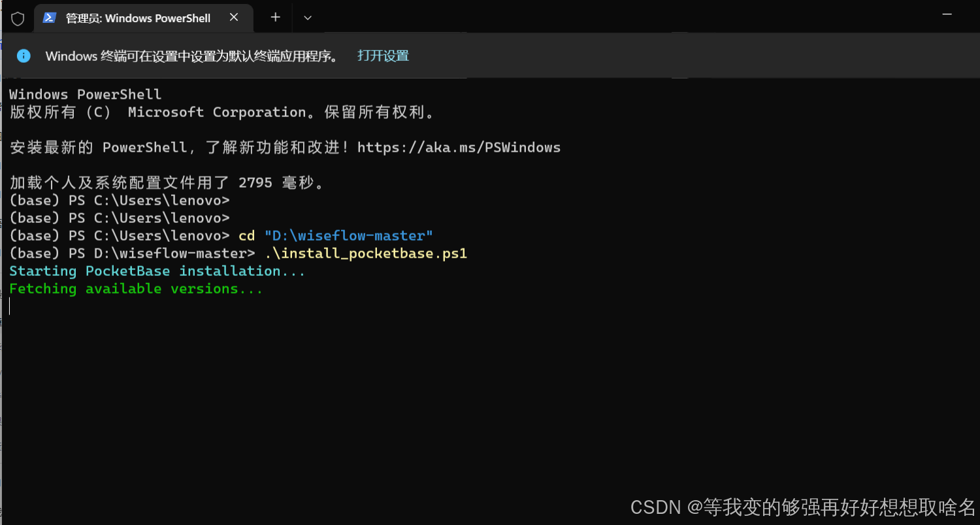Screen dimensions: 980x525
Task: Click the 加载个人及系统配置文件 loading message
Action: (x=167, y=182)
